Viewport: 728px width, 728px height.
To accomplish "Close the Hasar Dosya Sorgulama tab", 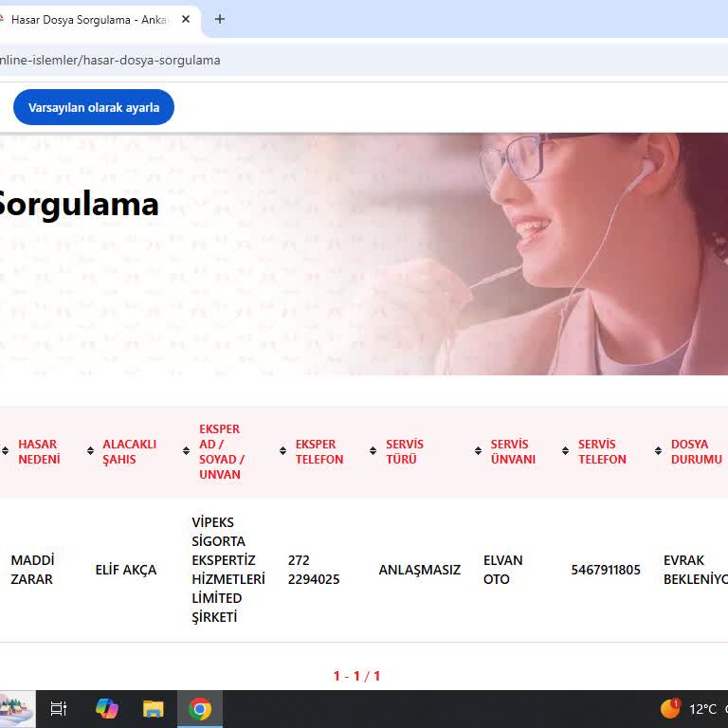I will coord(186,19).
